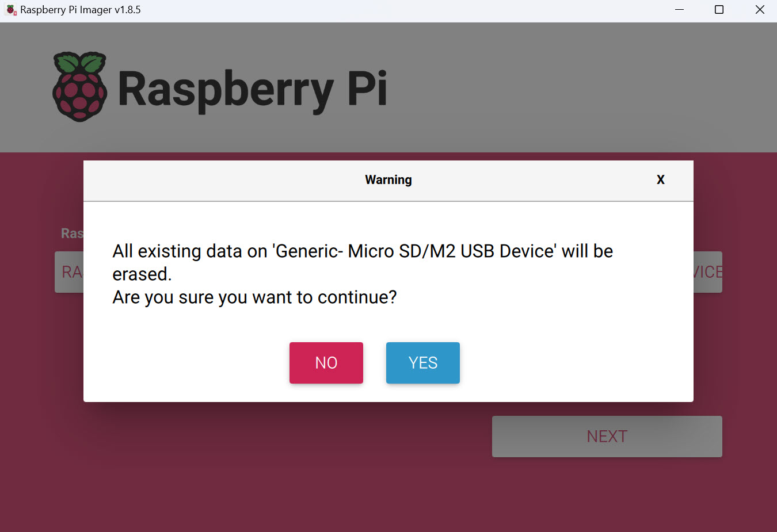Click the partially hidden device button at left

[69, 272]
